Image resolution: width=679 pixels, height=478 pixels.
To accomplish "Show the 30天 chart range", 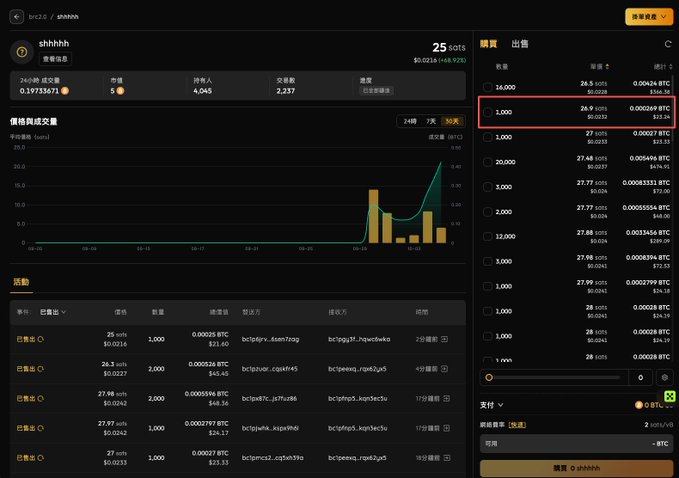I will pos(452,121).
